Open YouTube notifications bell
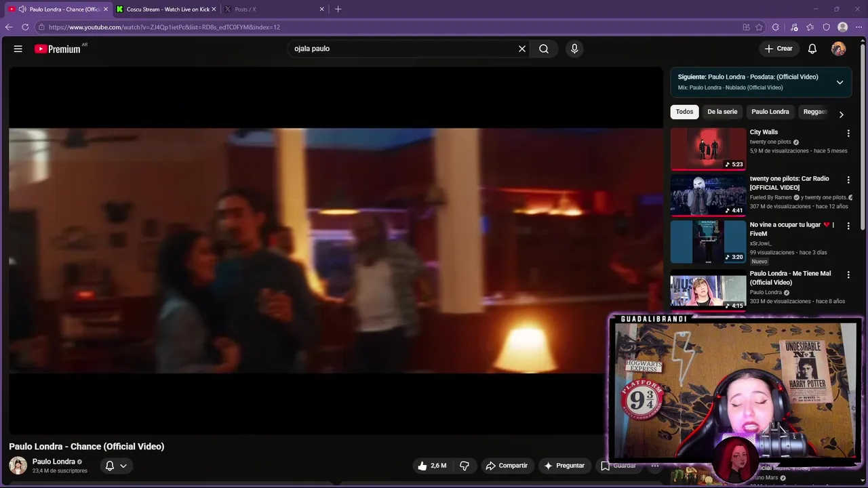 tap(812, 49)
